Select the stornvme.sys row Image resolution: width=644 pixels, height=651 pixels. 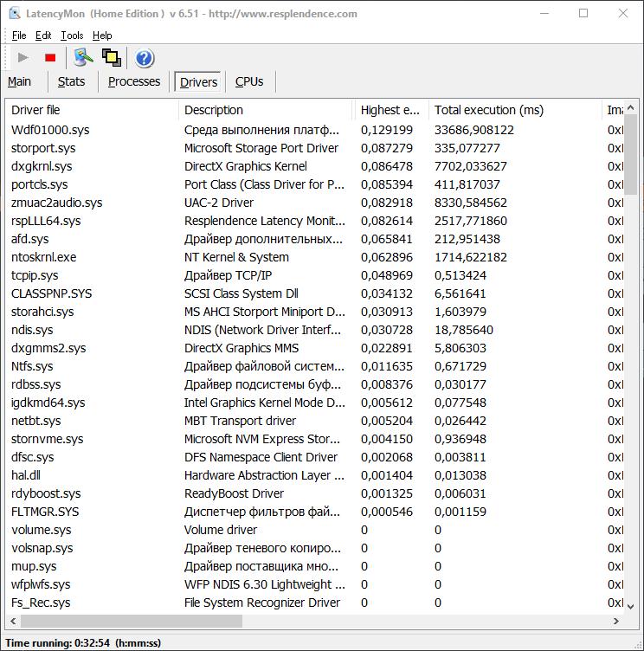[x=314, y=439]
